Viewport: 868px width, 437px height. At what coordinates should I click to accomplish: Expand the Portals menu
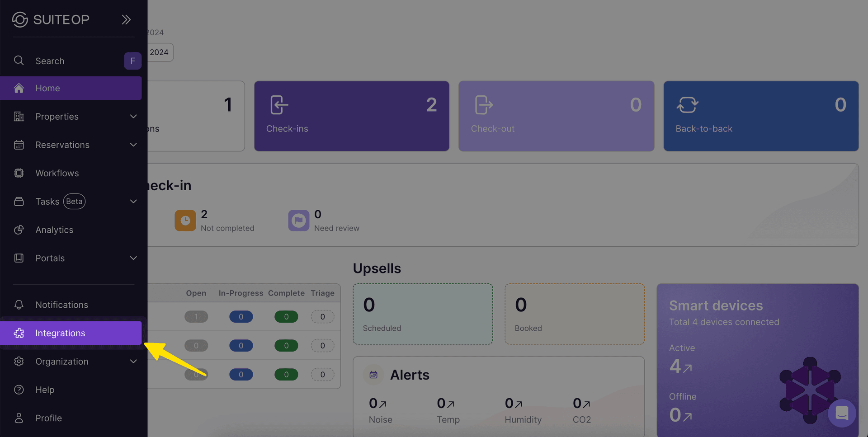click(133, 258)
